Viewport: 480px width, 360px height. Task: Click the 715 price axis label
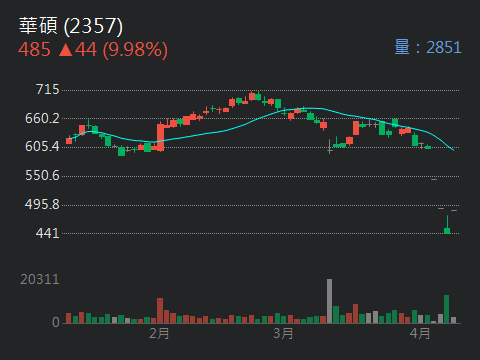point(47,89)
